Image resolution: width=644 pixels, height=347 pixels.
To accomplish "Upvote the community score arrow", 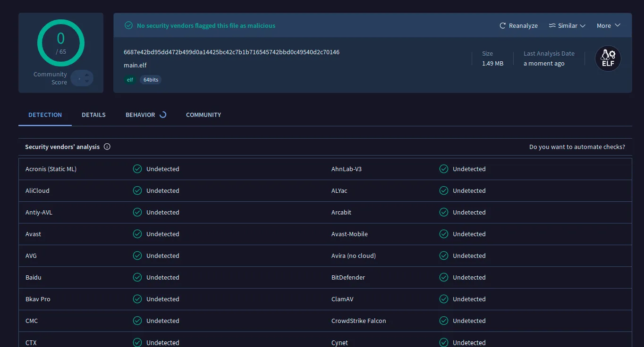I will [87, 75].
